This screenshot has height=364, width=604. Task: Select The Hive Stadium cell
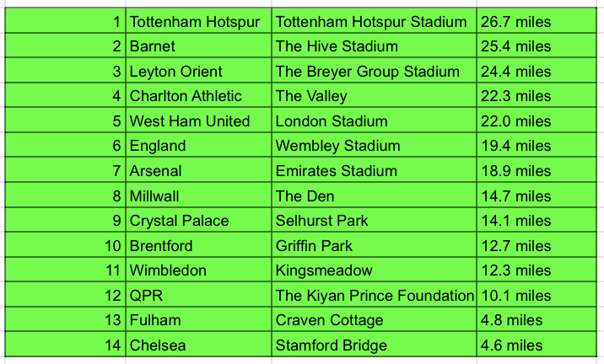[374, 45]
